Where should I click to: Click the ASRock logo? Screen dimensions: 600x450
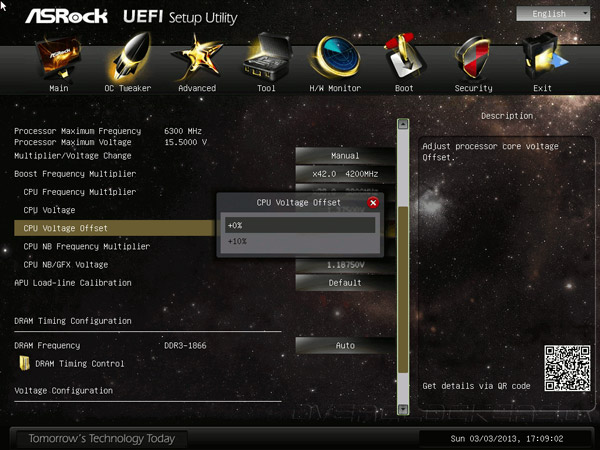click(66, 16)
